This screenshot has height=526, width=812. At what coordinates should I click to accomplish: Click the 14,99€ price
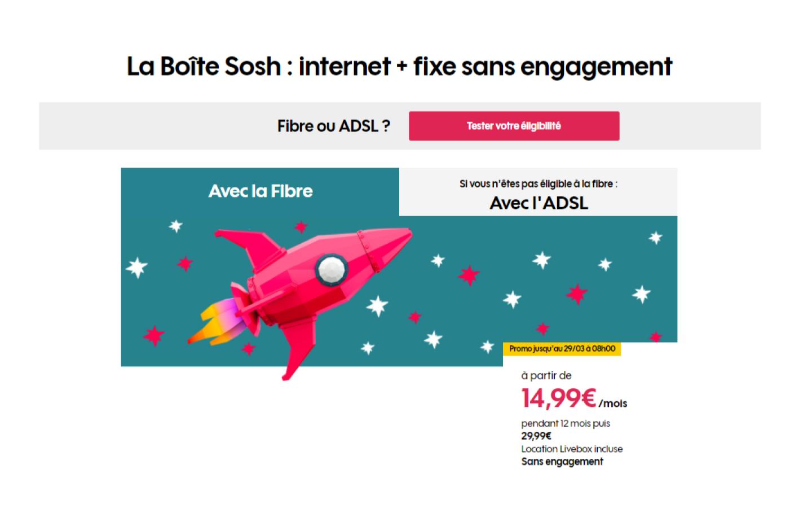(558, 398)
